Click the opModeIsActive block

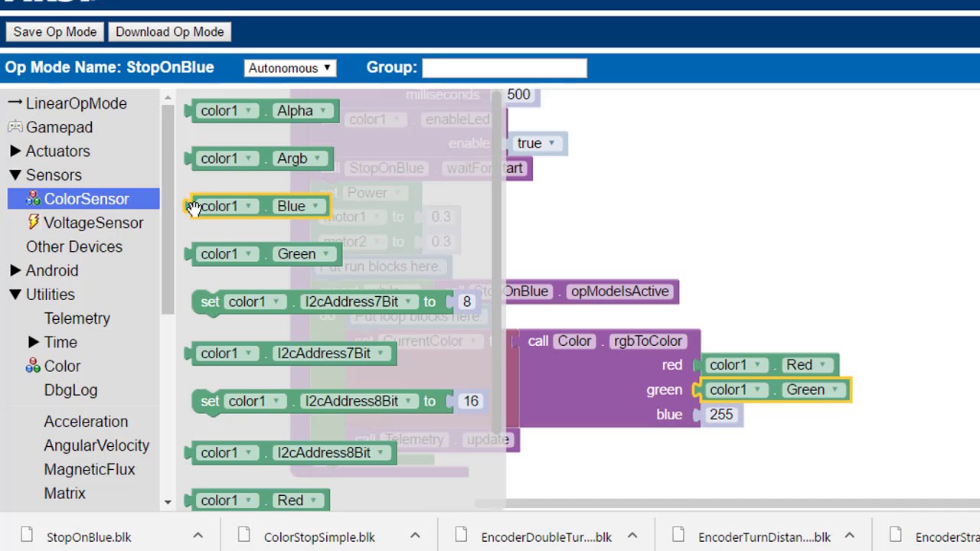(x=619, y=292)
